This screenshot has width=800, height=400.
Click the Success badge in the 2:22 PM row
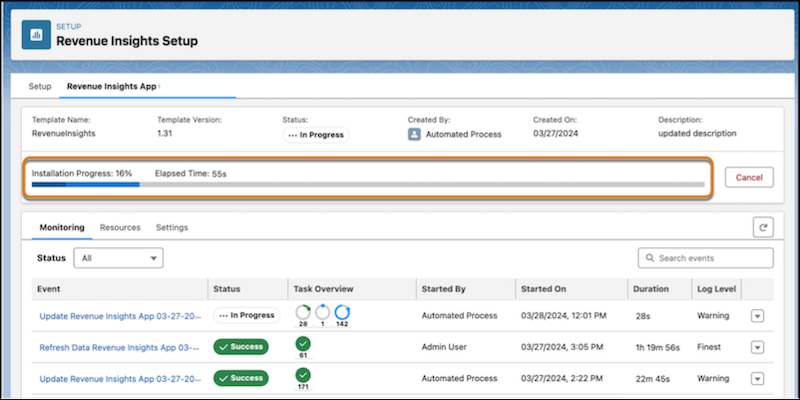pyautogui.click(x=241, y=379)
